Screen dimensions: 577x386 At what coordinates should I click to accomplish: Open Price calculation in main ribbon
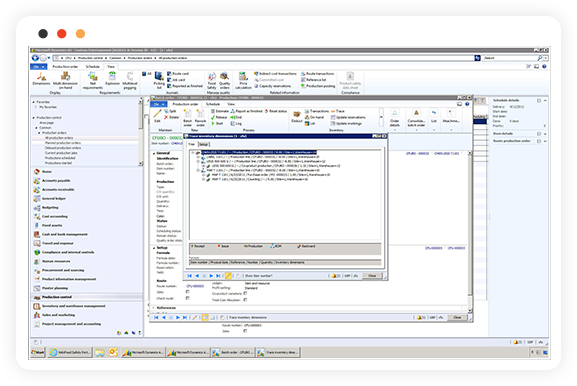coord(243,80)
